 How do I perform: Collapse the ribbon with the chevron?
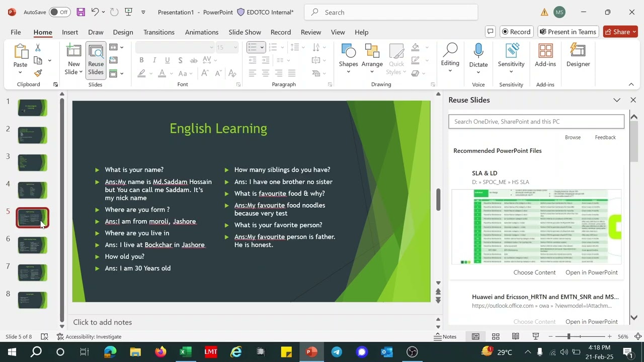[631, 84]
